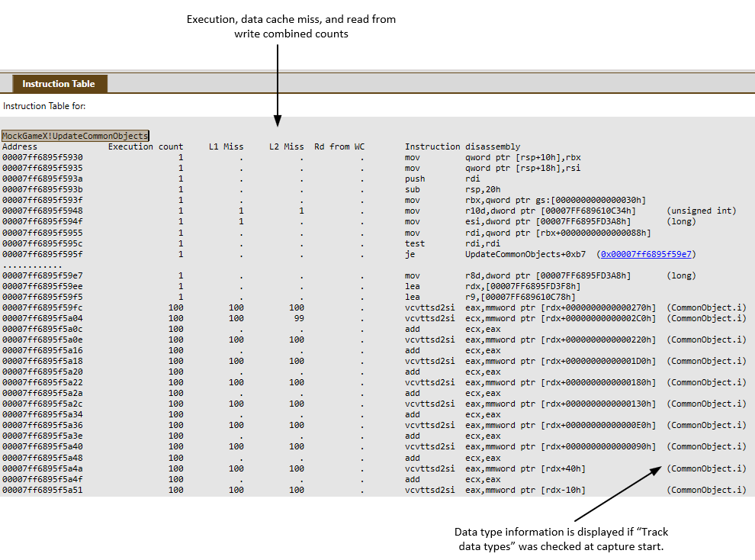755x560 pixels.
Task: Open the Instruction Table tab
Action: coord(59,84)
